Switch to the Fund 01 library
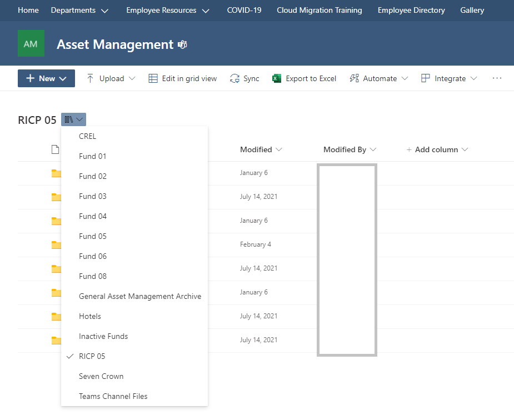 point(134,156)
